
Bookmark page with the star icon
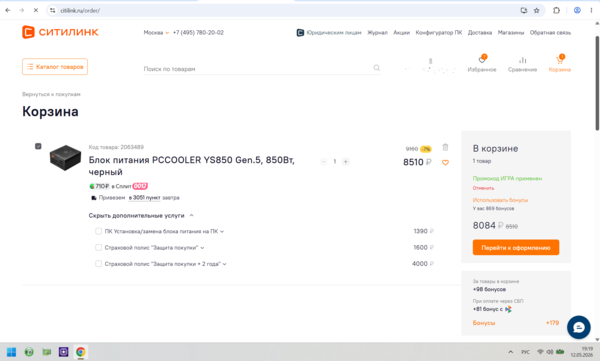coord(536,10)
